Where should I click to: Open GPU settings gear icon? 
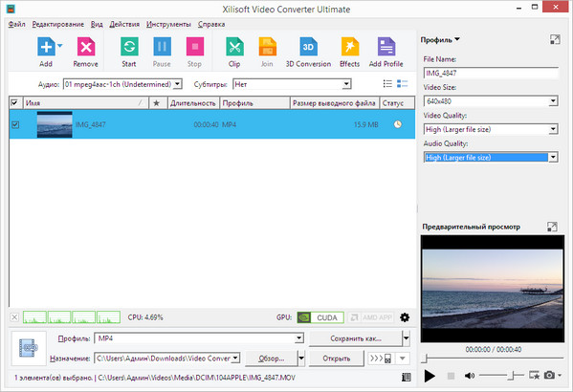pyautogui.click(x=405, y=317)
